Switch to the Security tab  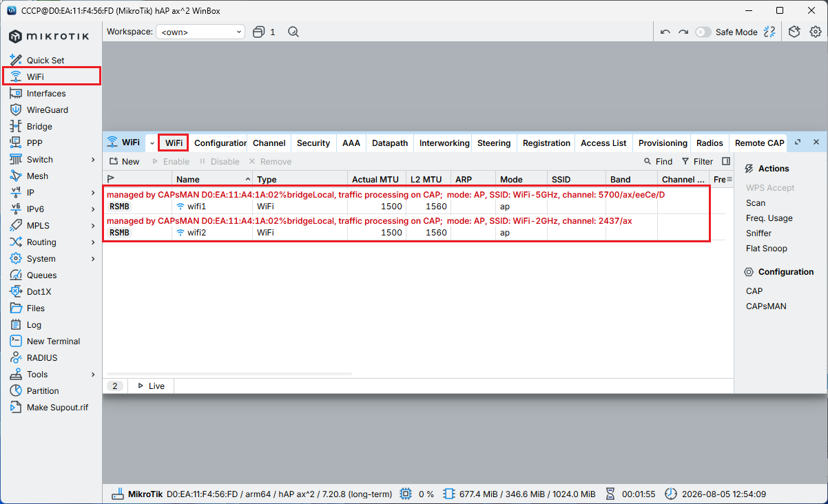click(x=313, y=143)
